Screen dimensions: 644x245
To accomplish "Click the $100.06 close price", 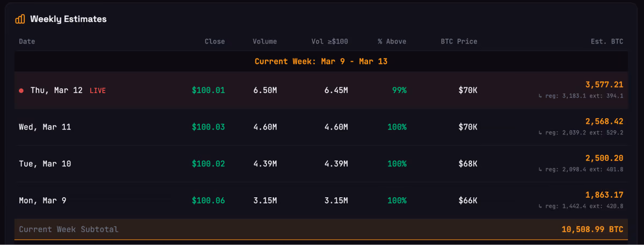I will [208, 200].
